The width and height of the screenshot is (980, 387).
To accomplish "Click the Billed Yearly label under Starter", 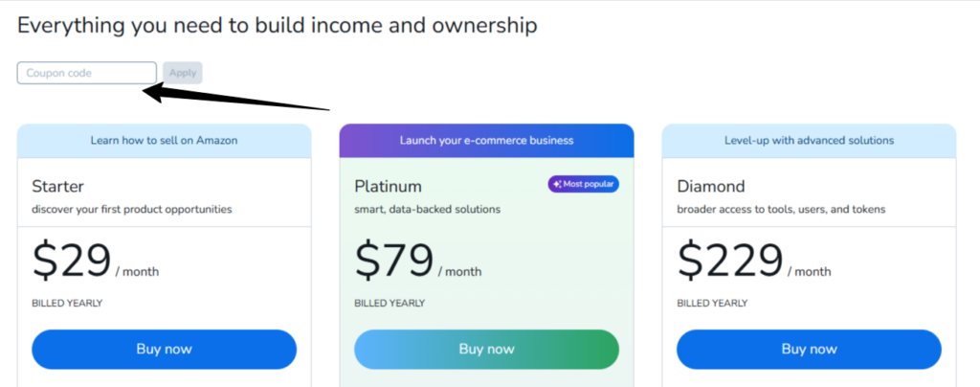I will 67,304.
